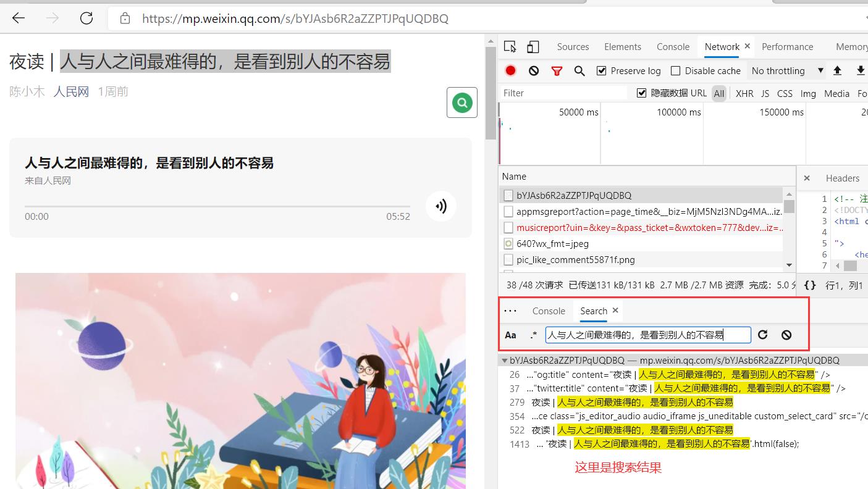Clear the network log icon
Viewport: 868px width, 489px height.
[534, 70]
